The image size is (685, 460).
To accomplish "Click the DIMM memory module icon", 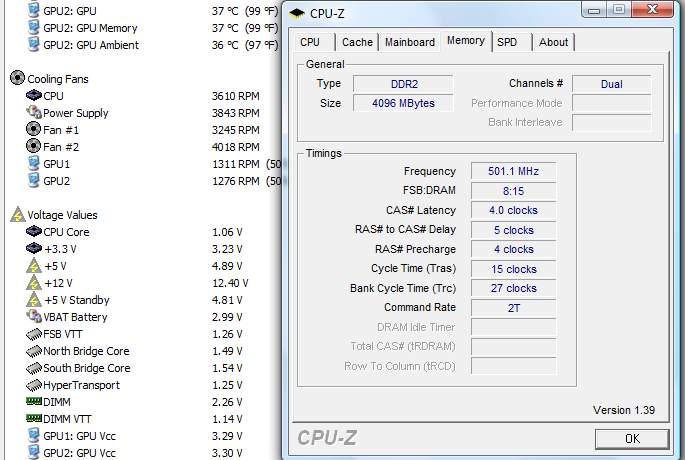I will 34,401.
